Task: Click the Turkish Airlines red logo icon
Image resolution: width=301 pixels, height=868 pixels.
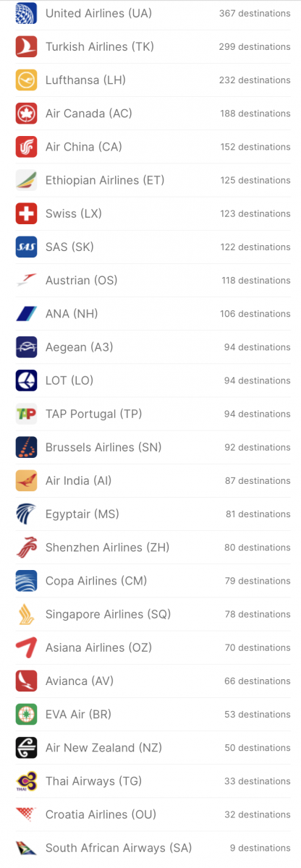Action: click(x=27, y=46)
